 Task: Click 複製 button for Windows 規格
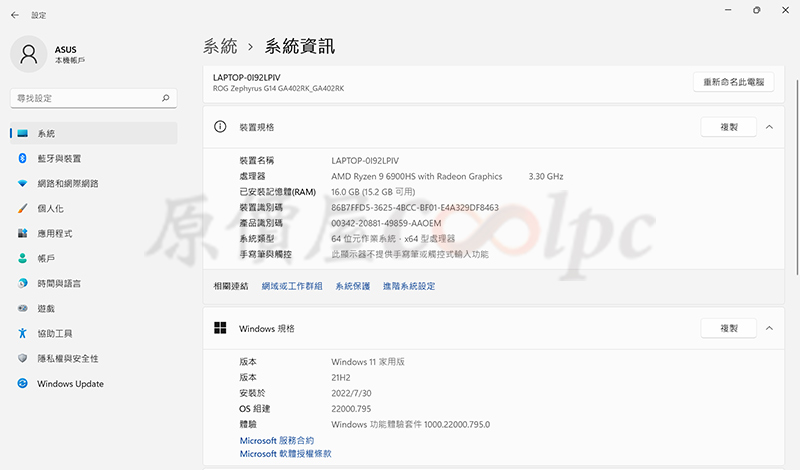(x=729, y=328)
